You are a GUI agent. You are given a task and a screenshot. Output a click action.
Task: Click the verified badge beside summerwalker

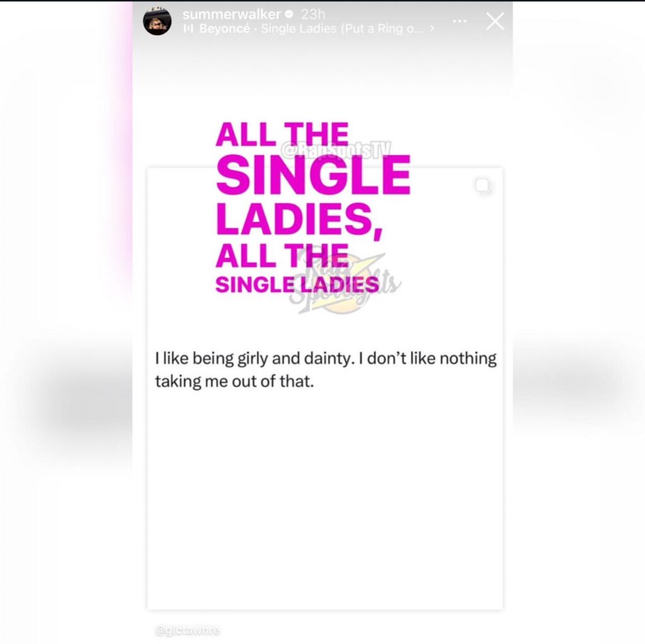(x=289, y=14)
